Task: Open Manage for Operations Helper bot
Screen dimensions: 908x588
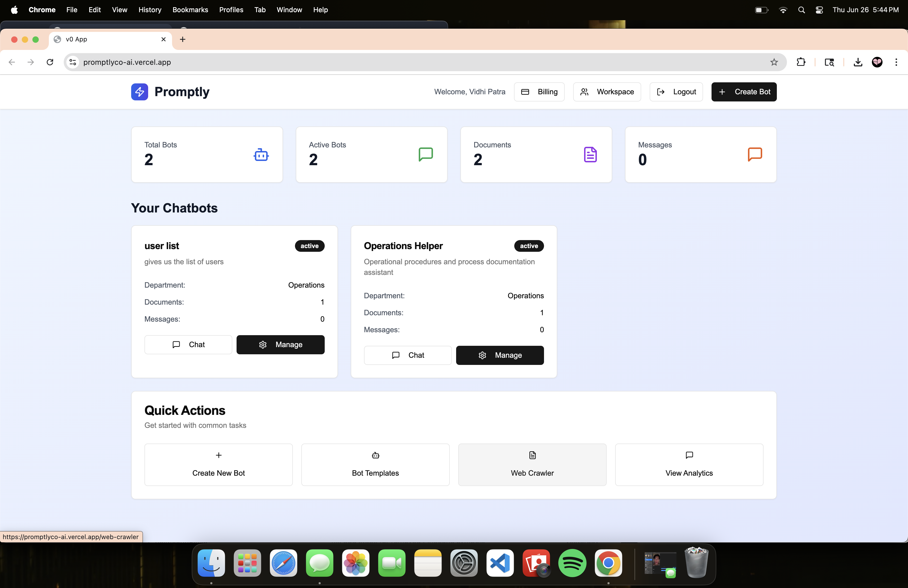Action: [x=499, y=355]
